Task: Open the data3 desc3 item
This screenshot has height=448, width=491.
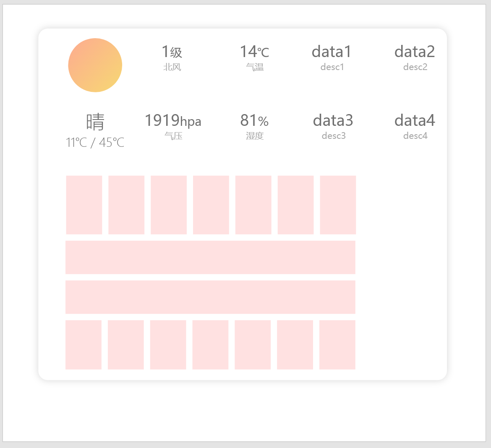Action: tap(333, 127)
